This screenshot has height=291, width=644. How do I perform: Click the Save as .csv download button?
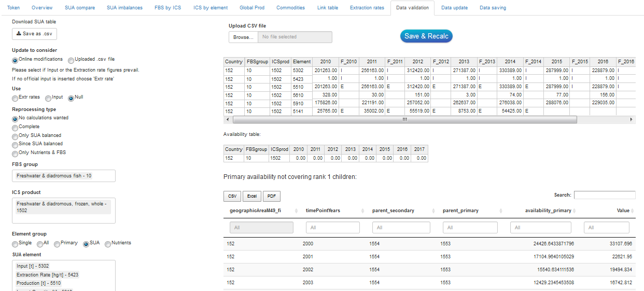click(34, 34)
